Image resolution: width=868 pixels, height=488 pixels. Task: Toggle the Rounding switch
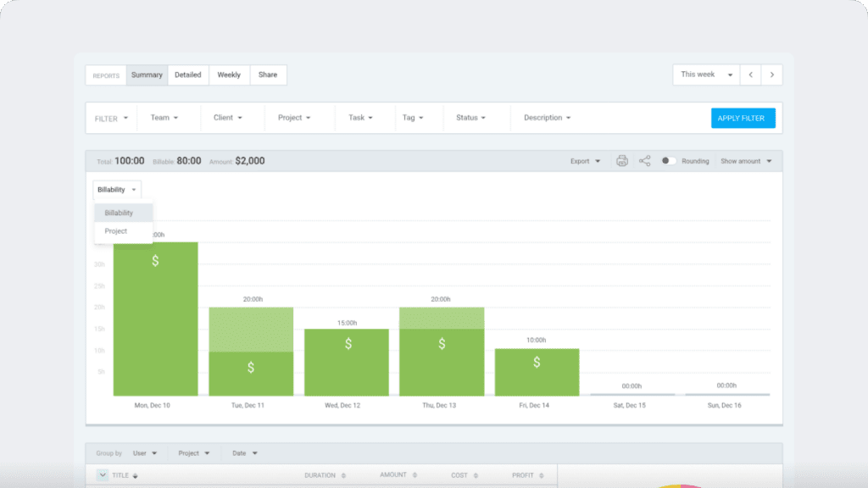tap(668, 161)
